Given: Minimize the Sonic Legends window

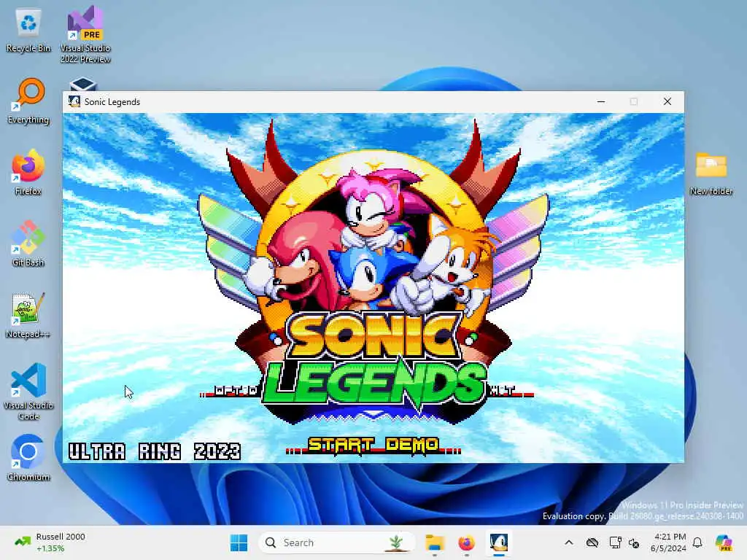Looking at the screenshot, I should [x=601, y=101].
